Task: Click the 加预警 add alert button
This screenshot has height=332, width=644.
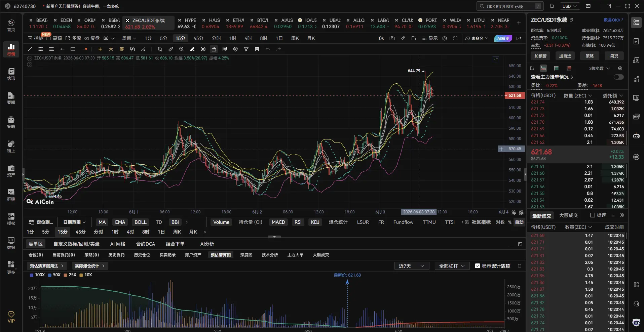Action: pyautogui.click(x=540, y=56)
